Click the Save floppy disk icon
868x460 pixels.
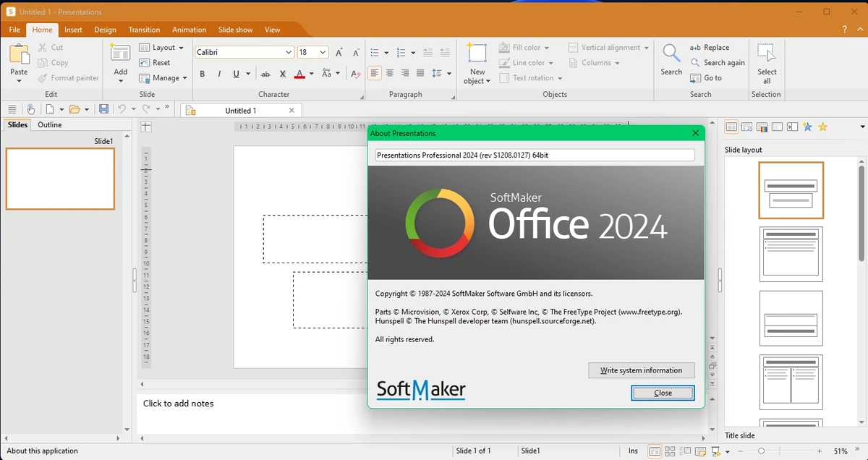point(103,109)
